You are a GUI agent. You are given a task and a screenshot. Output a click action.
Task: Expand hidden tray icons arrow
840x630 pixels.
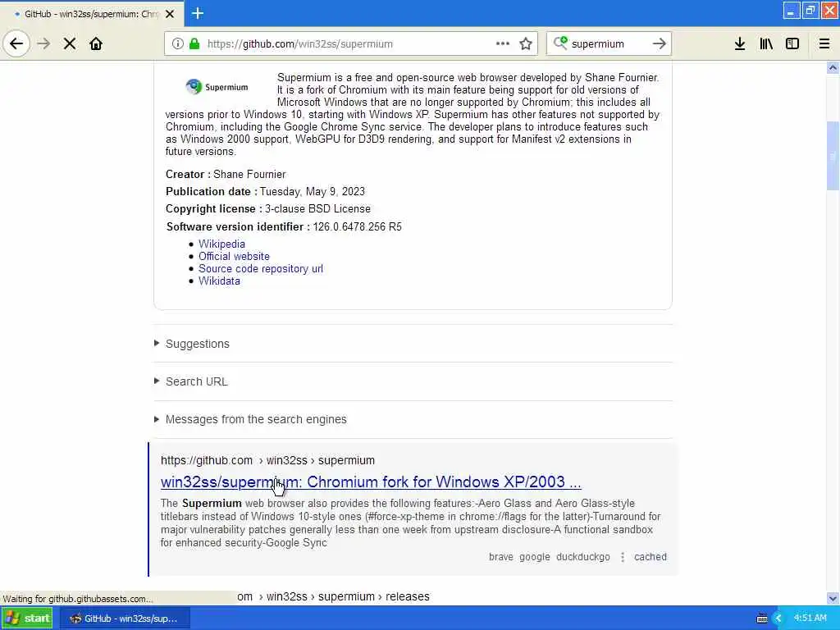(779, 619)
